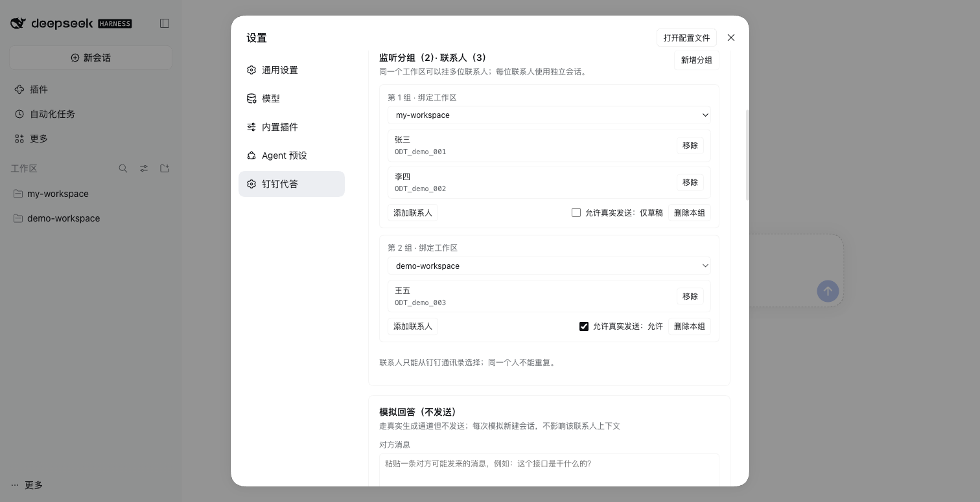Switch to the 内置插件 tab
Viewport: 980px width, 502px height.
click(292, 127)
